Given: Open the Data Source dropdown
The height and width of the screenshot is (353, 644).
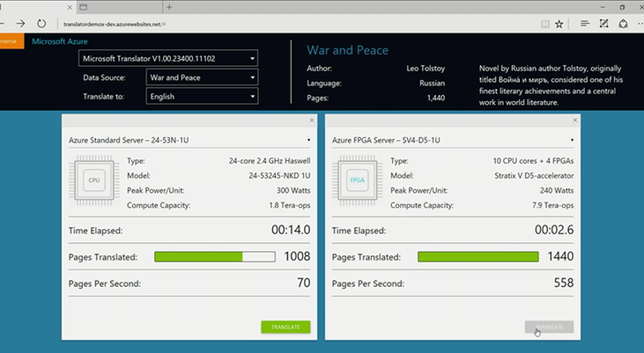Looking at the screenshot, I should (x=202, y=77).
